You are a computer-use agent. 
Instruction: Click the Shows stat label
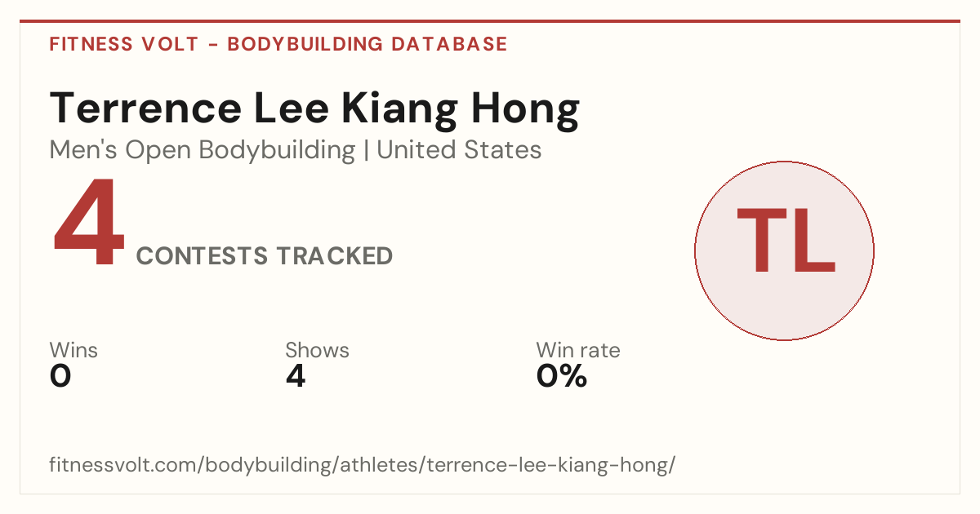317,351
